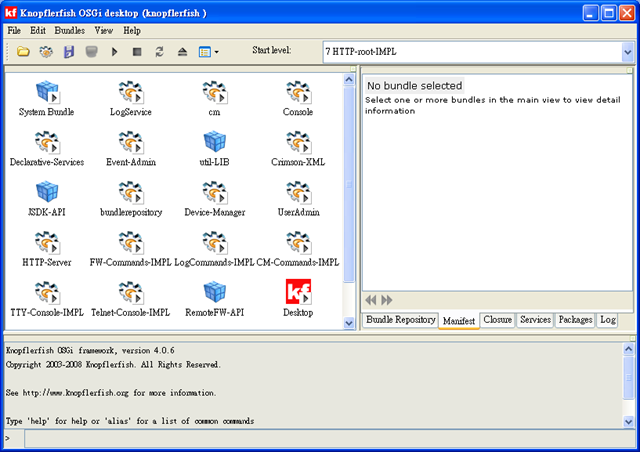Open the File menu
Viewport: 640px width, 452px height.
coord(14,31)
